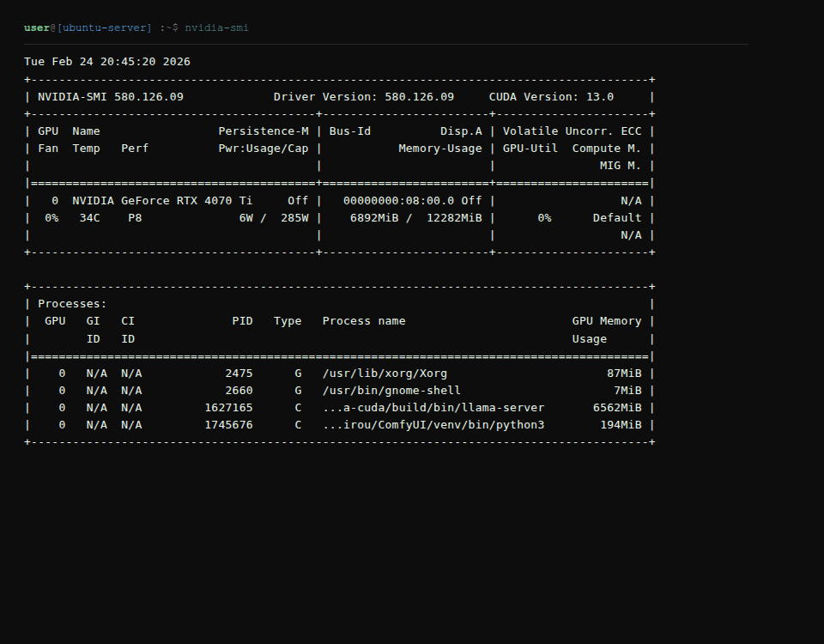The height and width of the screenshot is (644, 824).
Task: Click the 'Type' column header
Action: (x=288, y=321)
